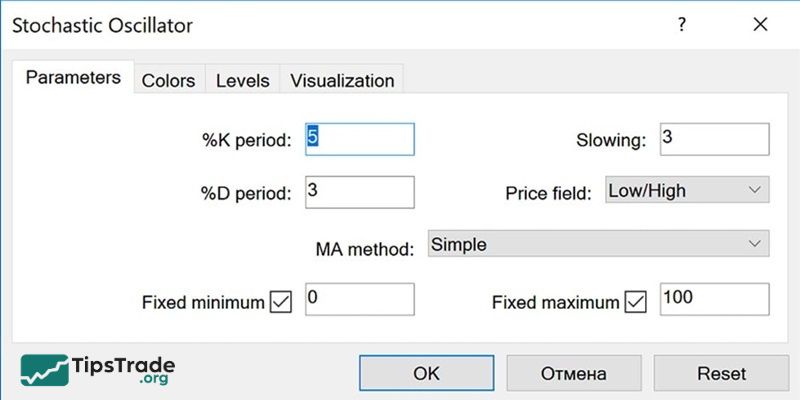
Task: Open the Price field dropdown
Action: tap(687, 190)
